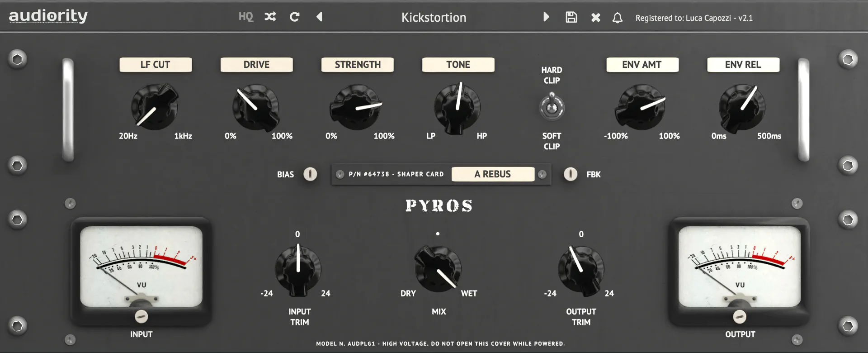This screenshot has width=868, height=353.
Task: Click the LF CUT knob
Action: click(155, 107)
